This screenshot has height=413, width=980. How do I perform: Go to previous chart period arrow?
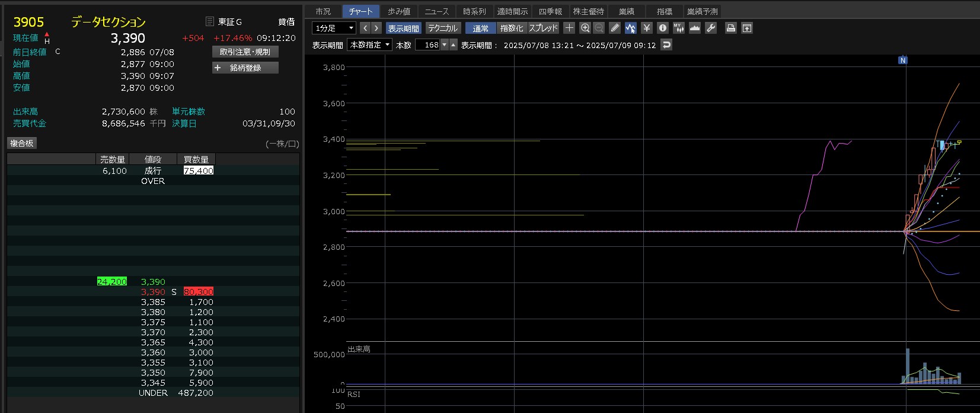point(365,28)
